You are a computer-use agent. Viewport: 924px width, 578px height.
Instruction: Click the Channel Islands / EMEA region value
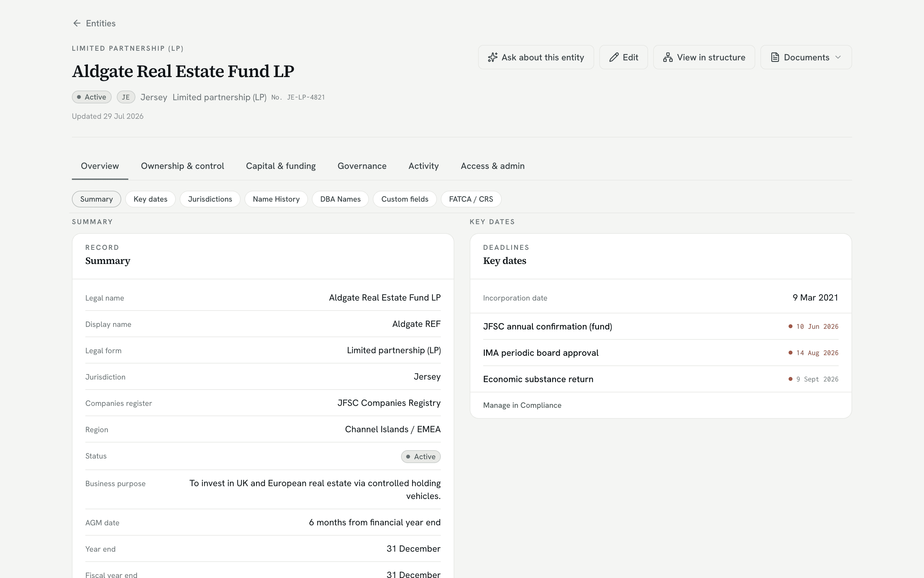point(392,429)
